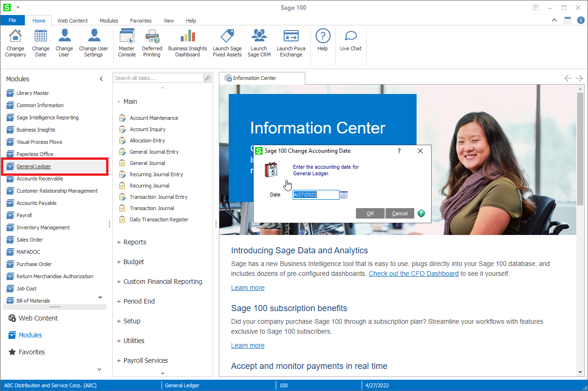This screenshot has width=588, height=391.
Task: Switch to the Modules ribbon tab
Action: 109,21
